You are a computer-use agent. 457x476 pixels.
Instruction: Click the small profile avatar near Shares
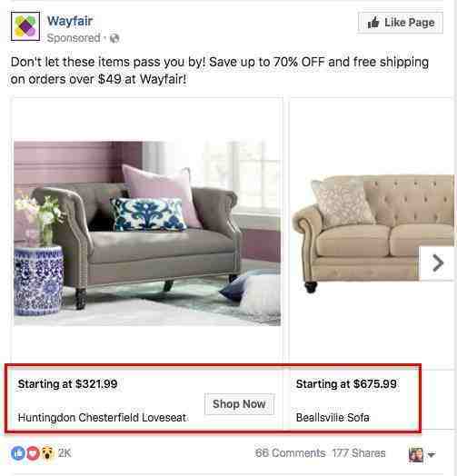coord(416,455)
